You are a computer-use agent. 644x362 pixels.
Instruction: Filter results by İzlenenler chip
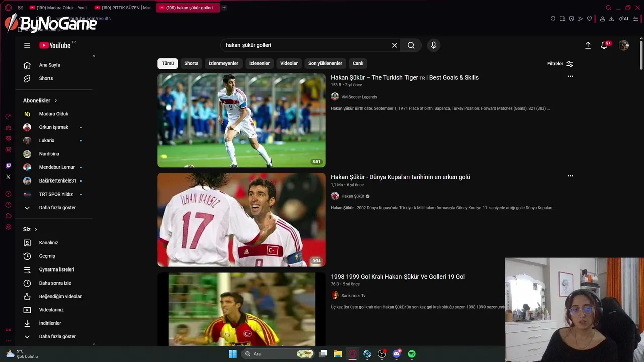click(x=259, y=63)
